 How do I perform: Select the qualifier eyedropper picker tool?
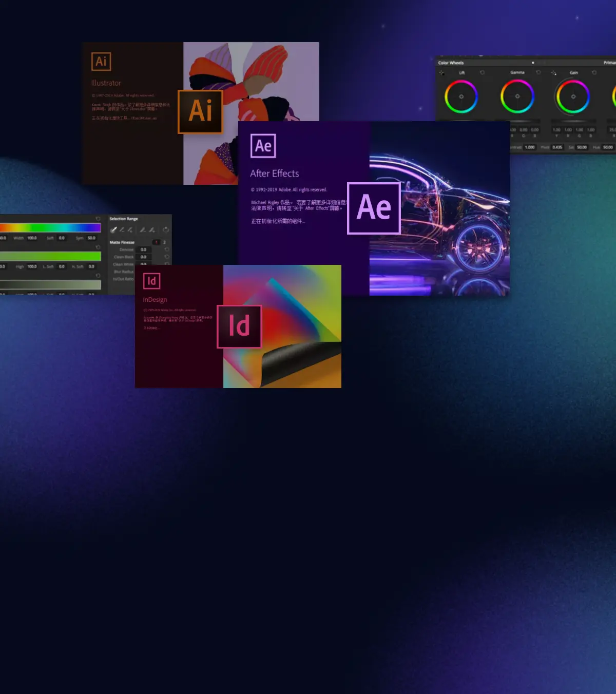point(113,230)
